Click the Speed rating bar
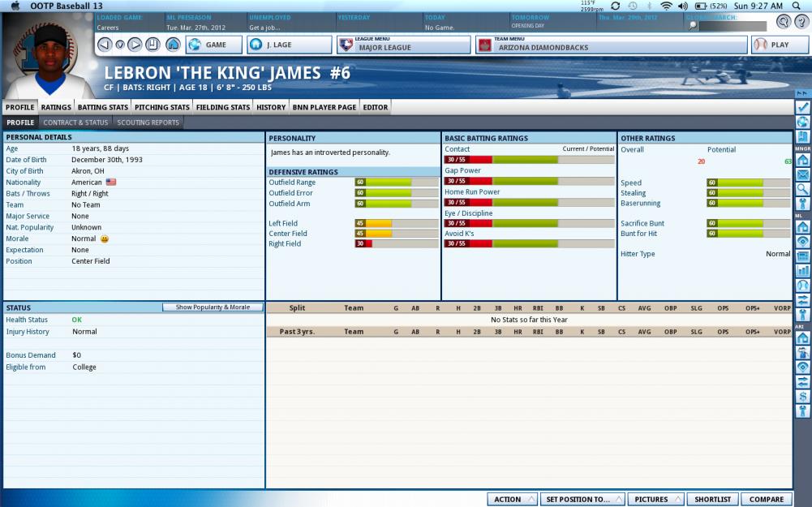 click(748, 183)
